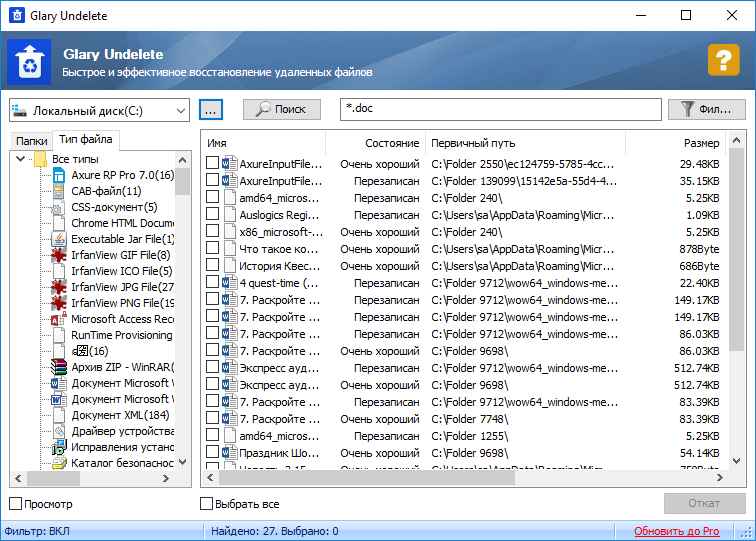Click the Документ XML(184) type icon
The width and height of the screenshot is (756, 541).
(x=59, y=415)
